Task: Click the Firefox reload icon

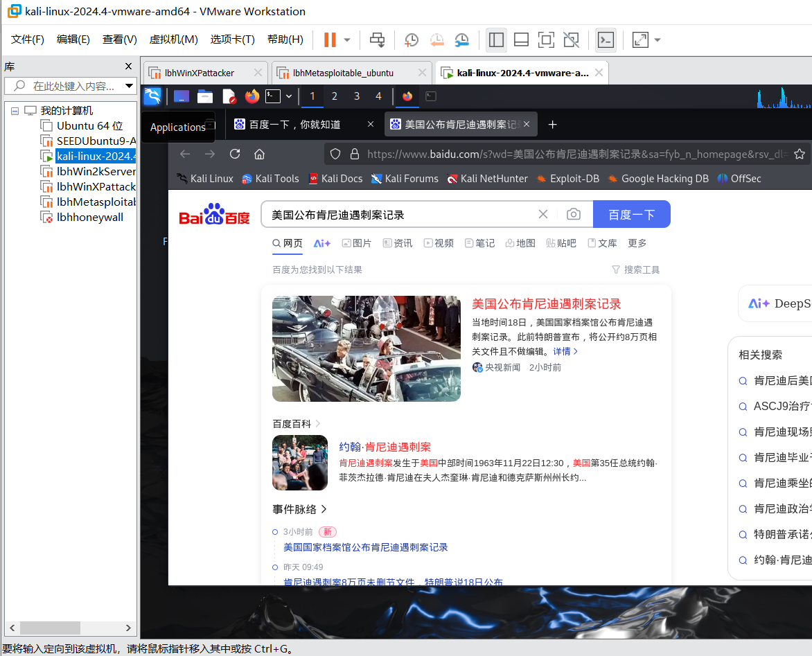Action: click(235, 154)
